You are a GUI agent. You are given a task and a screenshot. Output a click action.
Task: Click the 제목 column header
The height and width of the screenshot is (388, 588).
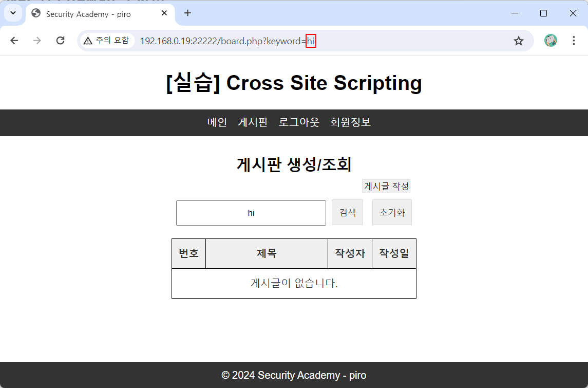pos(267,253)
